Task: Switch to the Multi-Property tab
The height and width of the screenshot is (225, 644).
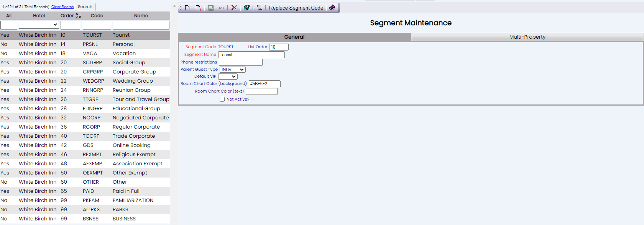Action: (x=527, y=37)
